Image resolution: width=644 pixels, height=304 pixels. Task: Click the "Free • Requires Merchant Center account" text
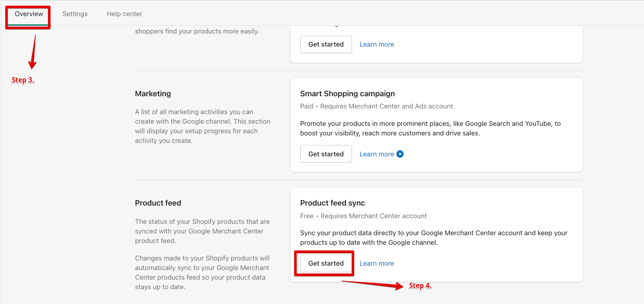[363, 216]
